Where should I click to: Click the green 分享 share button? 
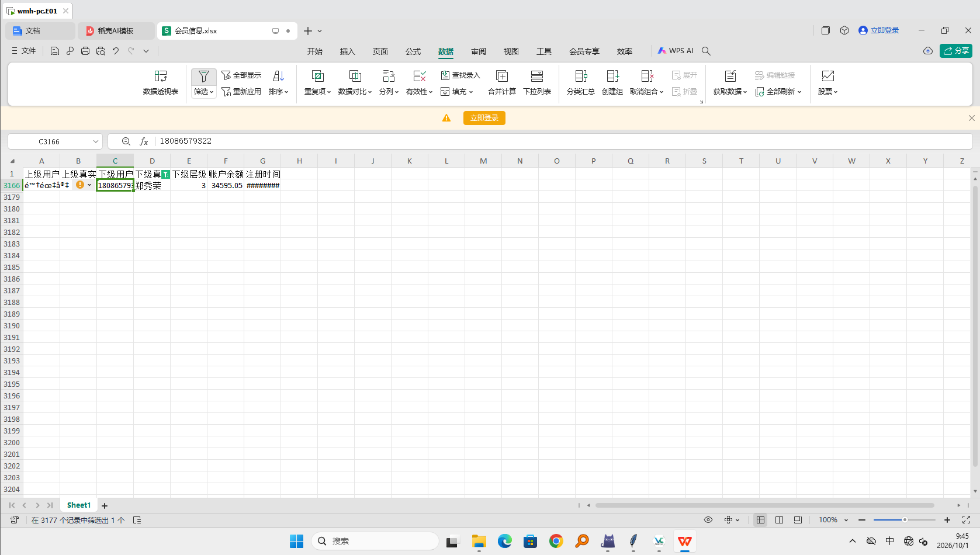pyautogui.click(x=956, y=51)
